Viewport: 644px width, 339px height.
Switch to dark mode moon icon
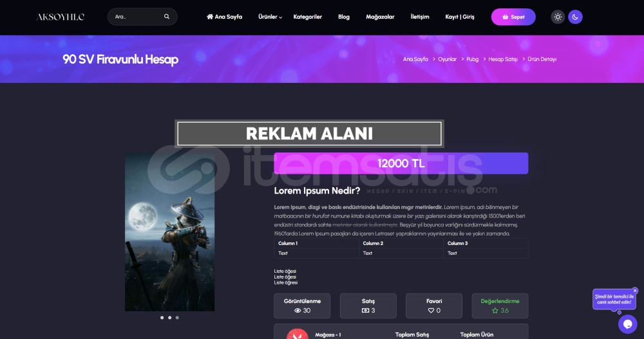coord(575,17)
